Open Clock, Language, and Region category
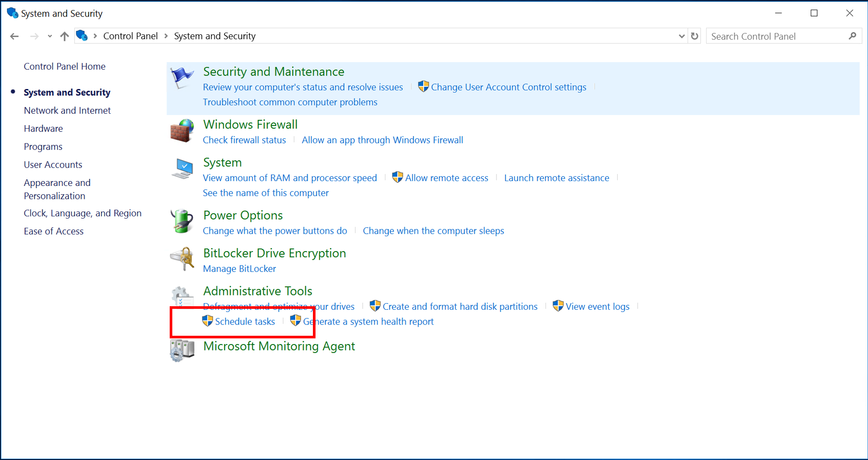The width and height of the screenshot is (868, 460). click(x=82, y=213)
